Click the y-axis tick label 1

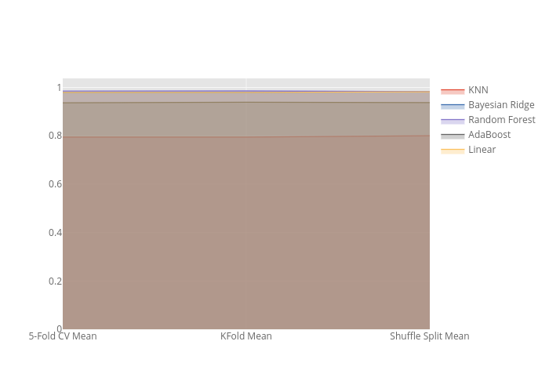[x=58, y=88]
